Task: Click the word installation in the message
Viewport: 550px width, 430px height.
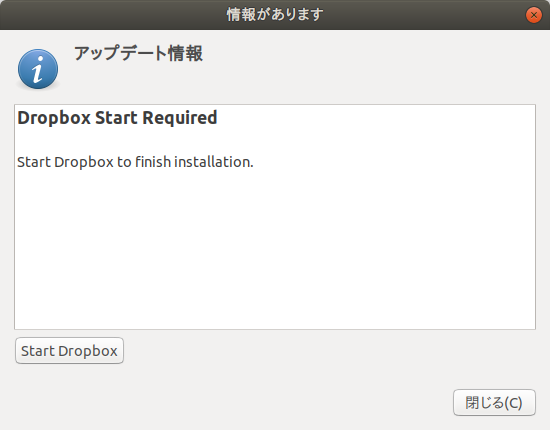Action: point(214,162)
